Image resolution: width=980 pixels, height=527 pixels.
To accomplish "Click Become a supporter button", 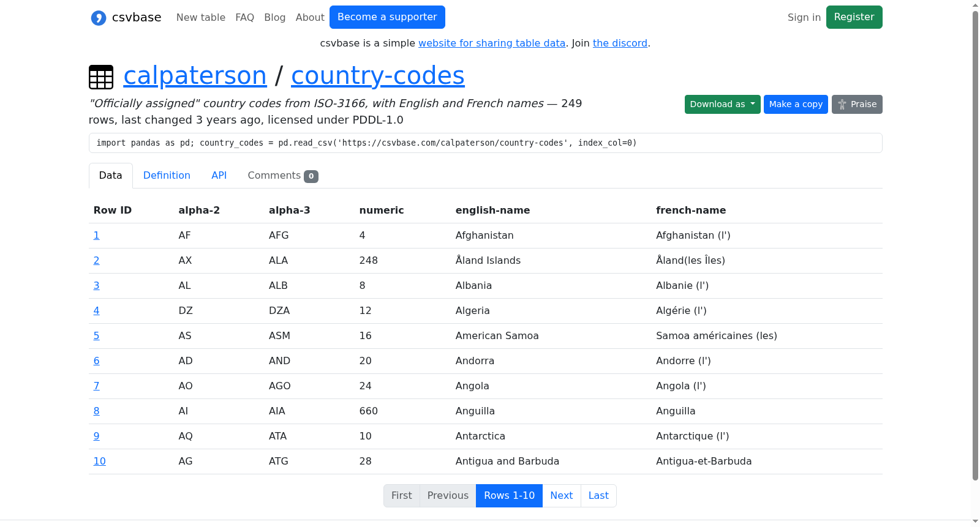I will (x=387, y=17).
